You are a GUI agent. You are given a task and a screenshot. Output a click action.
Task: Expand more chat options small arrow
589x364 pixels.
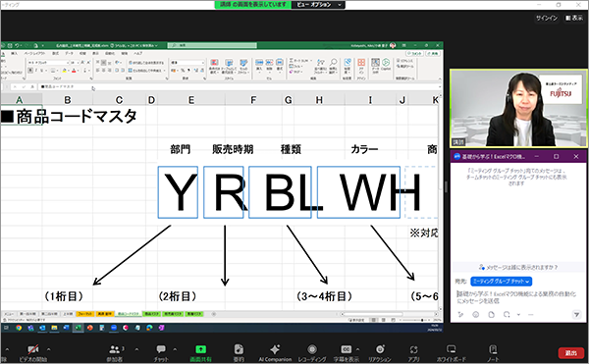click(x=518, y=315)
